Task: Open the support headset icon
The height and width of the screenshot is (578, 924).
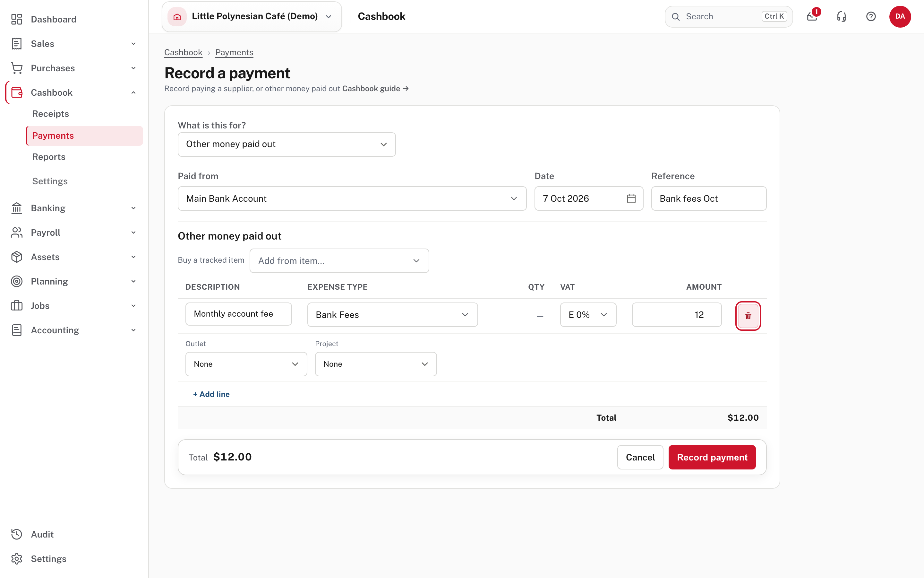Action: [842, 16]
